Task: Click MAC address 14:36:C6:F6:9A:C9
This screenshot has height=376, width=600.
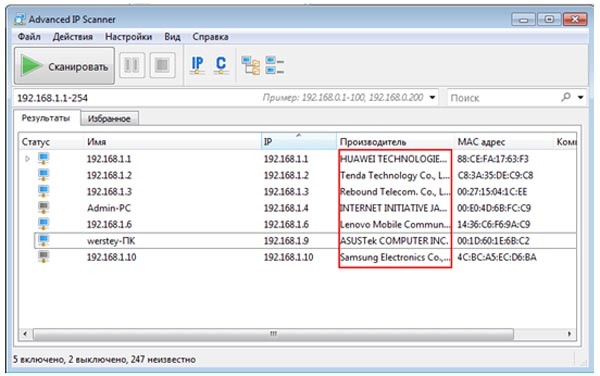Action: click(494, 225)
